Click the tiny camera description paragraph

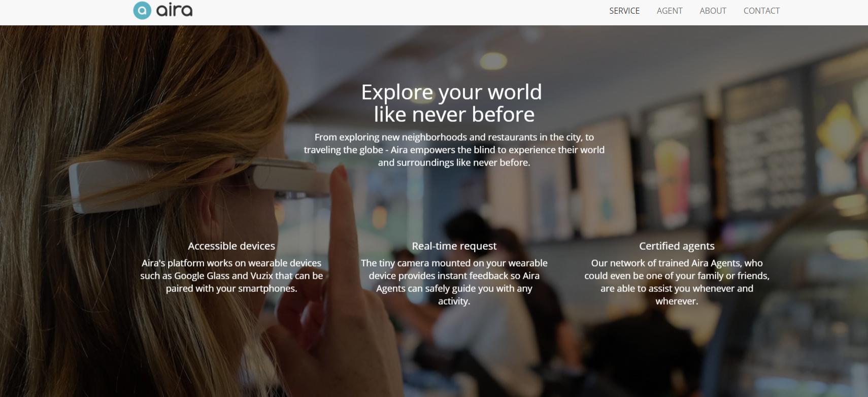pos(454,282)
